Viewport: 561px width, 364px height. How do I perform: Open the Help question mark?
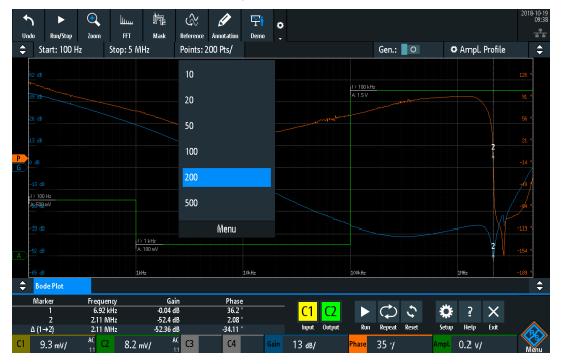coord(470,312)
